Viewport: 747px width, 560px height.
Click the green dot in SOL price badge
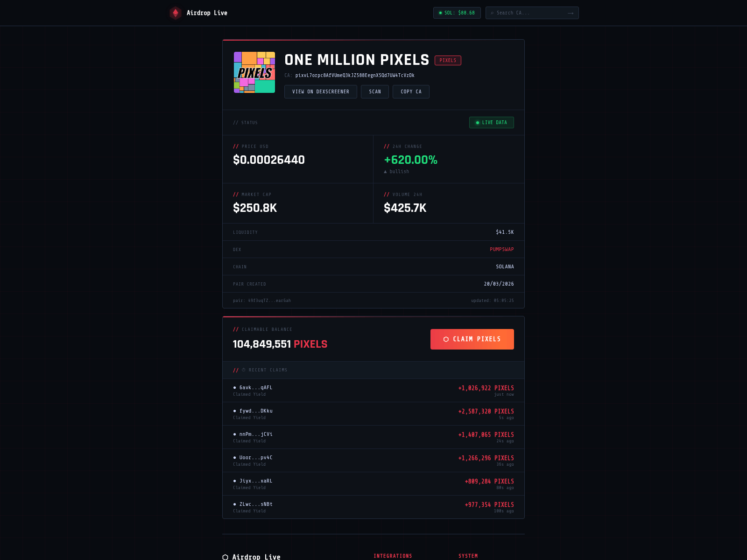[x=440, y=13]
